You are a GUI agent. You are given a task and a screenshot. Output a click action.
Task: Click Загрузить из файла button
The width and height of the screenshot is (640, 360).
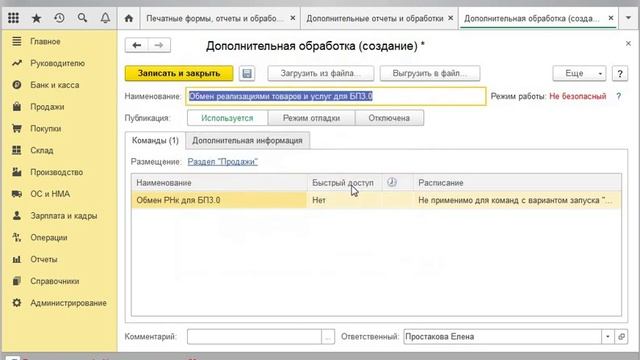(x=321, y=73)
